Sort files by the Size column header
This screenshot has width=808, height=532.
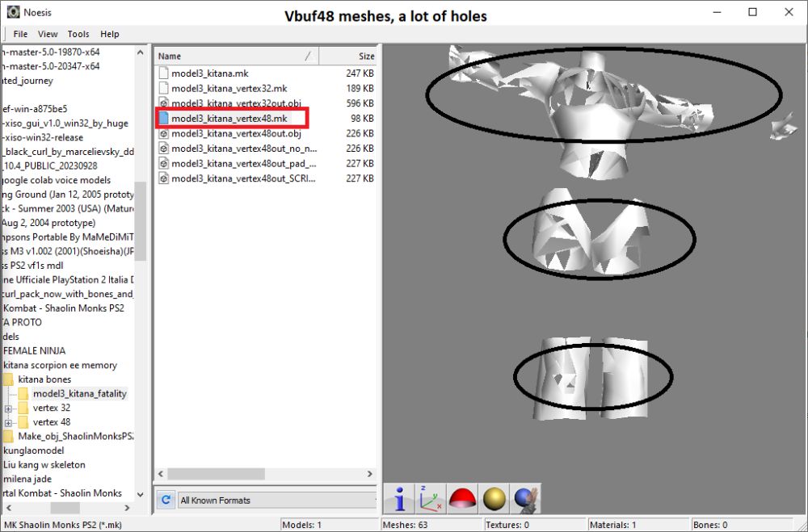coord(349,57)
